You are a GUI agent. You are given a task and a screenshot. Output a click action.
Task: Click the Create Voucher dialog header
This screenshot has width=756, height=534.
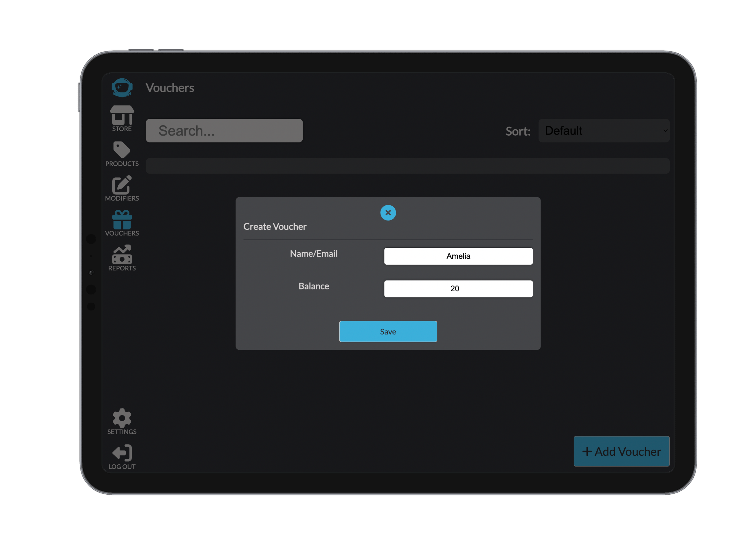275,226
